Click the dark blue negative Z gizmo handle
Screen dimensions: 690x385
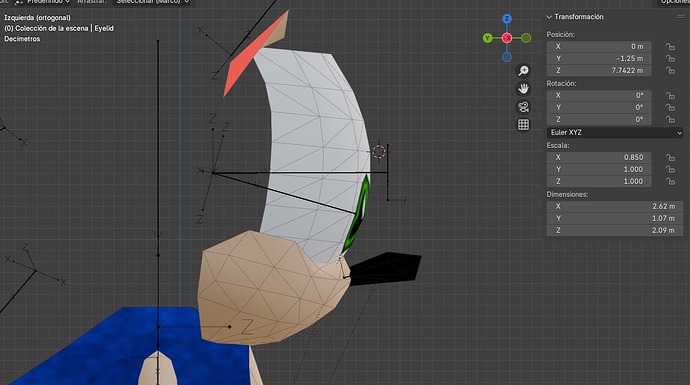tap(507, 57)
